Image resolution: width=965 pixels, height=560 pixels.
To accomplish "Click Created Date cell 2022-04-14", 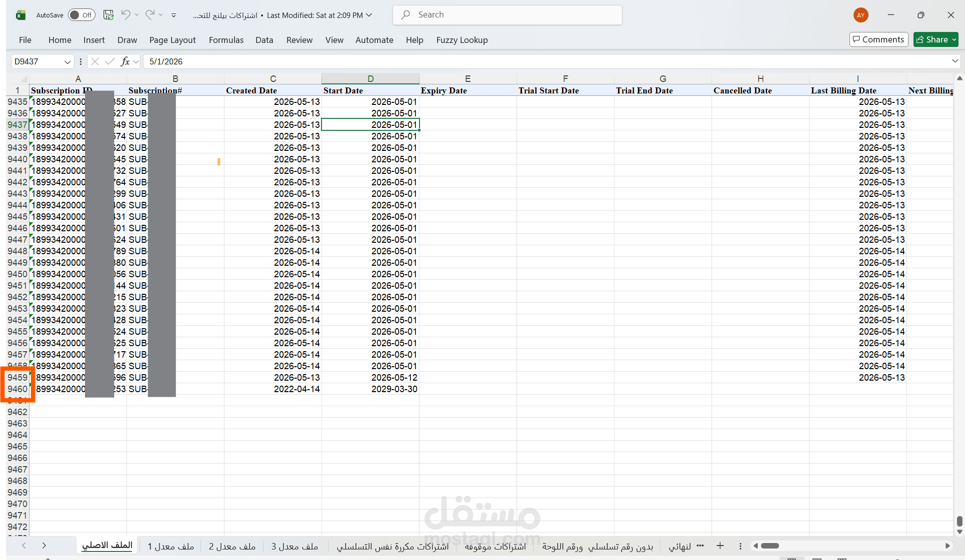I will (273, 389).
